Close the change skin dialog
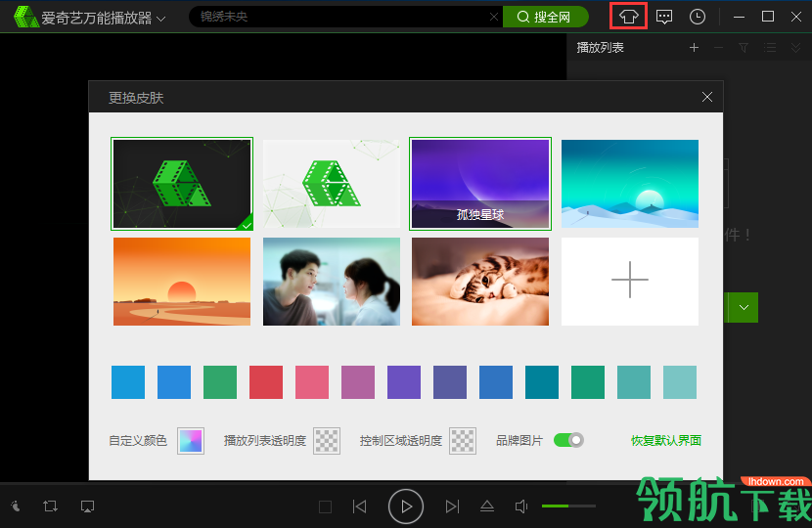The image size is (812, 528). pos(707,97)
